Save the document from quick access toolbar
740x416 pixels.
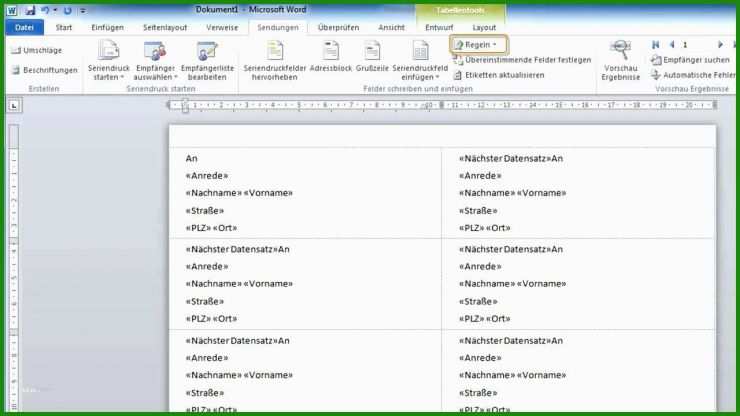pyautogui.click(x=30, y=10)
